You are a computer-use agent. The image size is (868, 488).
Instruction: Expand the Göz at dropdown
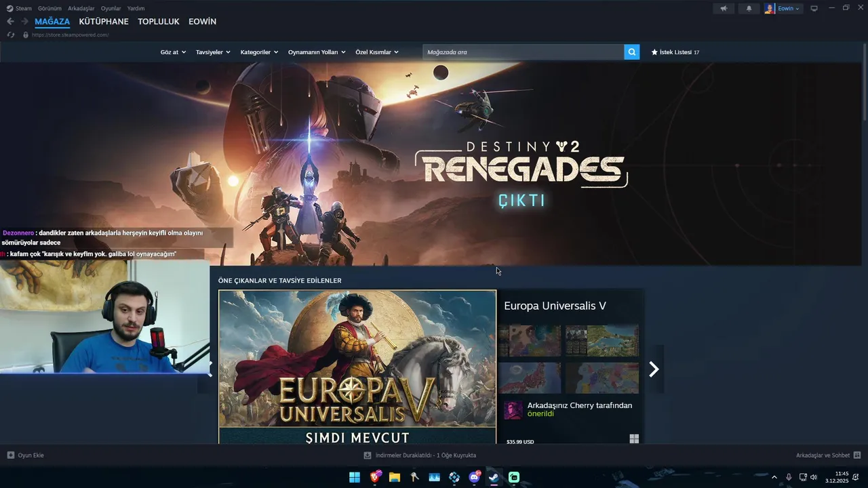173,52
